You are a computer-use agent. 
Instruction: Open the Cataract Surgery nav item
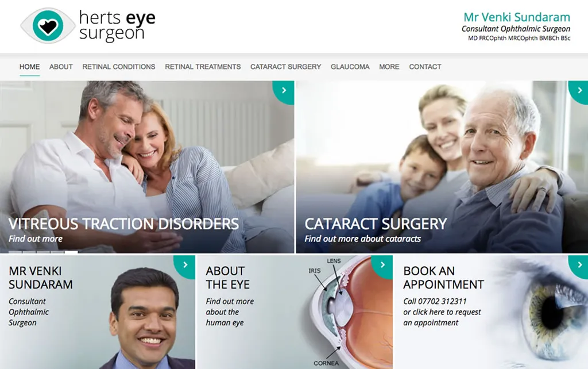tap(286, 67)
